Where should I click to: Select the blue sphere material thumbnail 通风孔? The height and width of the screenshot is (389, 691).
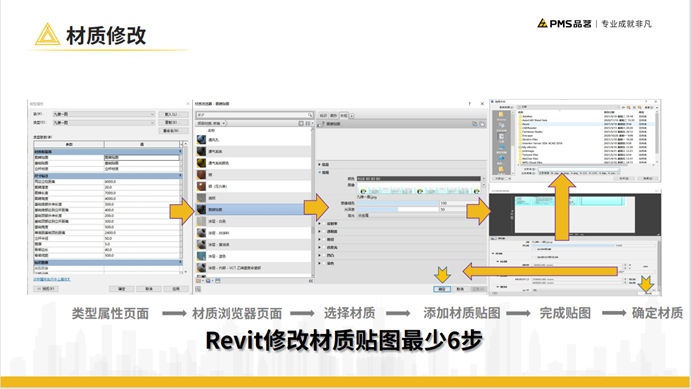click(x=201, y=140)
